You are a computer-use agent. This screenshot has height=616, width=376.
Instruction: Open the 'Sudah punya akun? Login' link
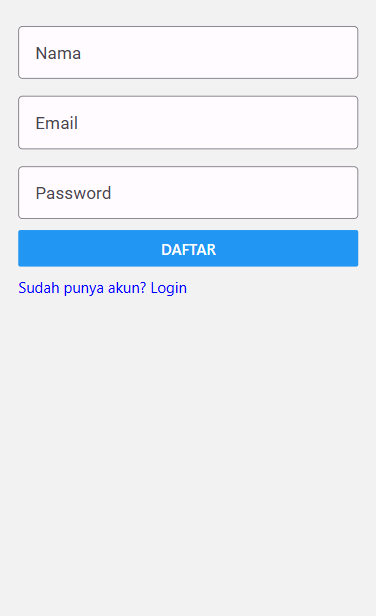pyautogui.click(x=102, y=288)
